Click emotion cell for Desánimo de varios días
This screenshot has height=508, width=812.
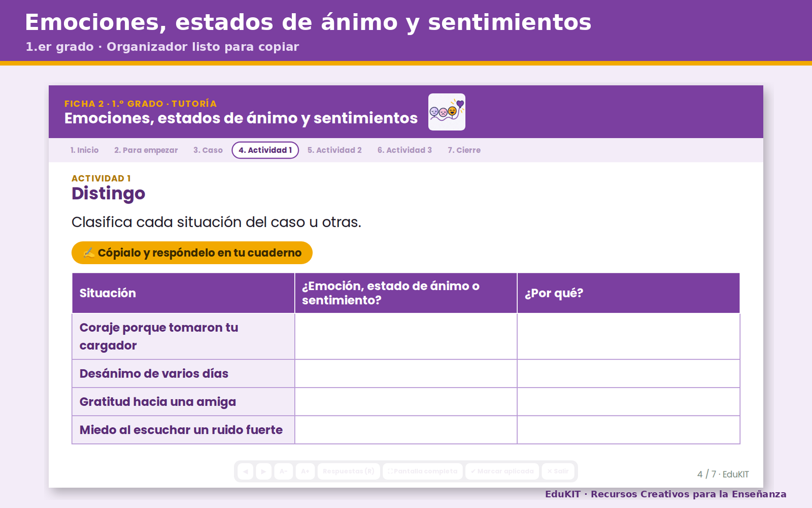(x=406, y=373)
